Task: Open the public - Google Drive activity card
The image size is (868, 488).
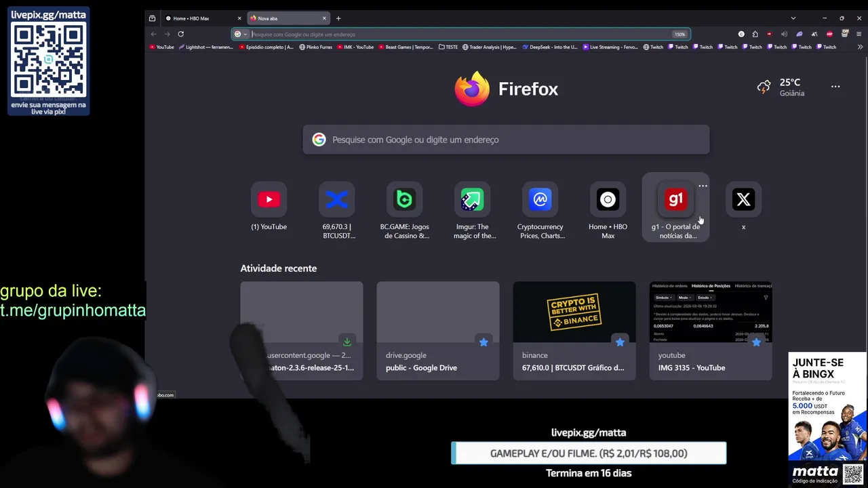Action: tap(438, 331)
